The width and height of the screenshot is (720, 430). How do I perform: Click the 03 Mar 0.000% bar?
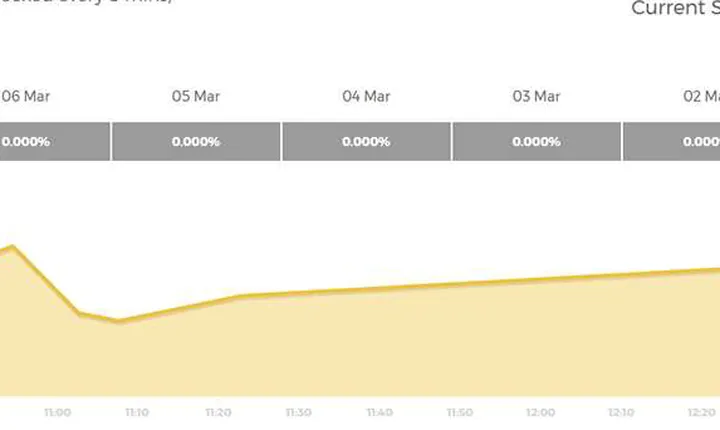(536, 141)
